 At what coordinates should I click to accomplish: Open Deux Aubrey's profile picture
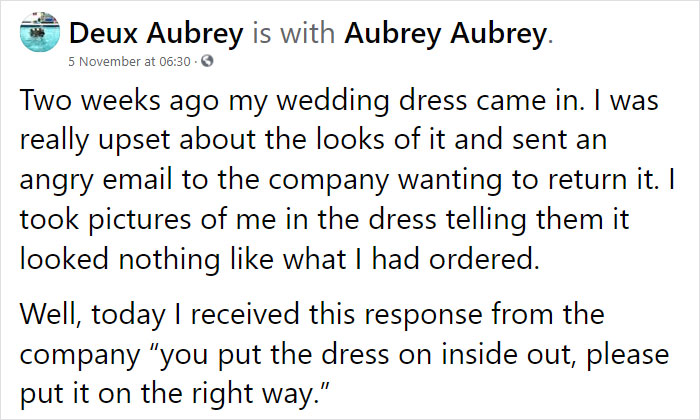(40, 32)
